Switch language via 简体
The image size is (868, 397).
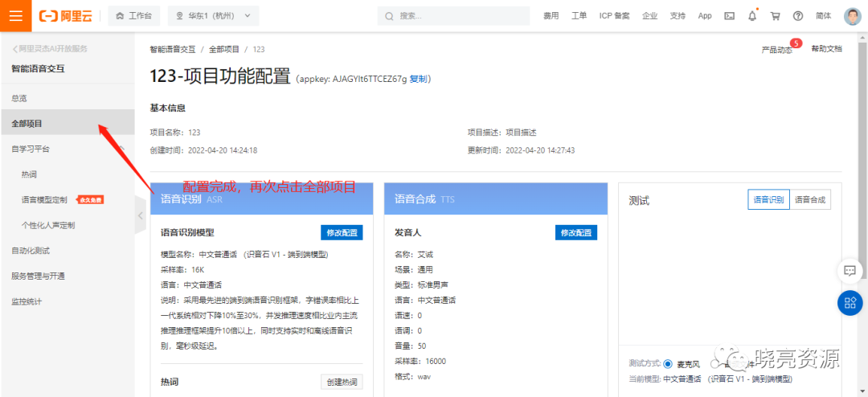tap(823, 16)
